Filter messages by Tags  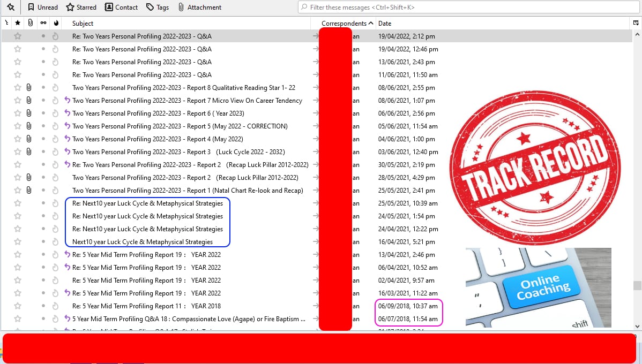tap(158, 7)
